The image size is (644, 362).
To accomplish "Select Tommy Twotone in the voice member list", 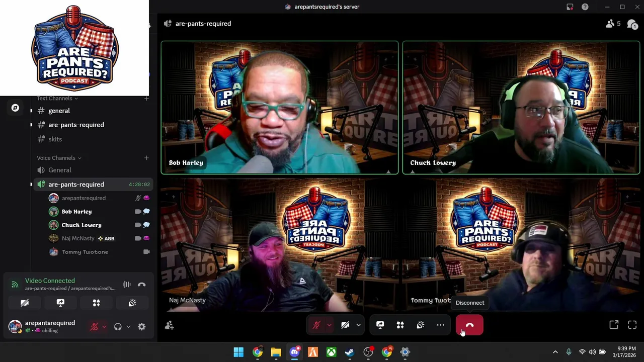I will [x=99, y=252].
